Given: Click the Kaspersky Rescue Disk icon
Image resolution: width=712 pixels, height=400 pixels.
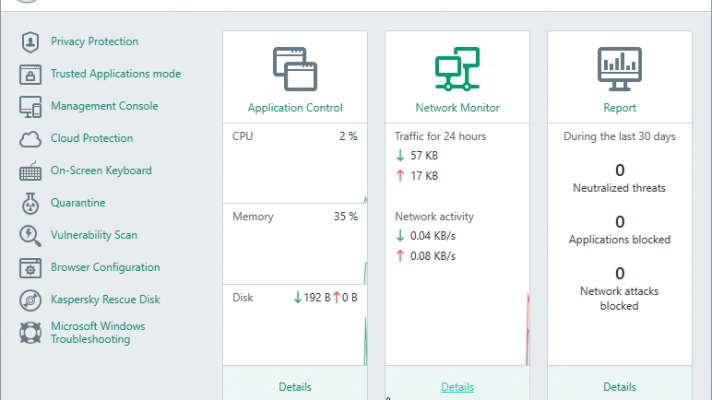Looking at the screenshot, I should click(30, 299).
